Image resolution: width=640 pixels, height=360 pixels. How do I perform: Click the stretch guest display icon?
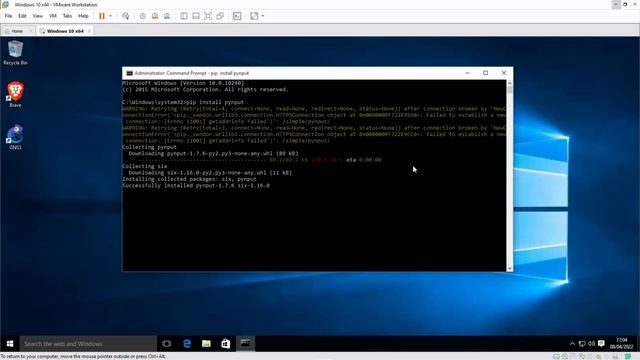[254, 16]
